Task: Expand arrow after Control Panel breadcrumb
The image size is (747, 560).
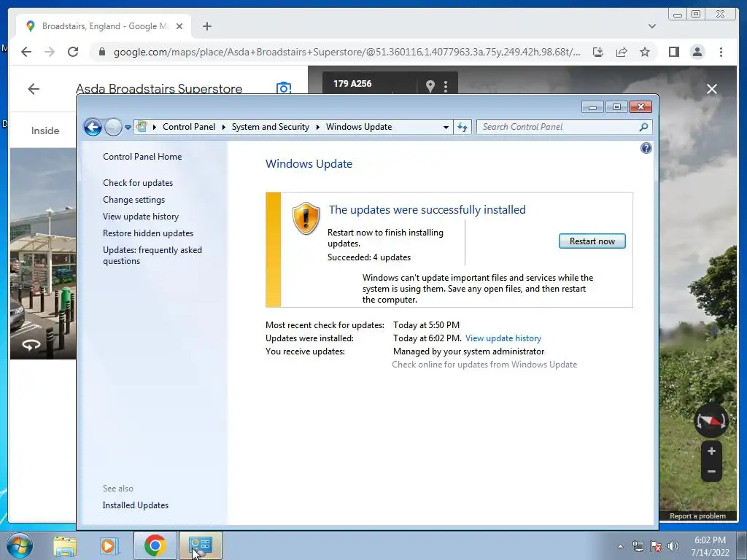Action: coord(223,127)
